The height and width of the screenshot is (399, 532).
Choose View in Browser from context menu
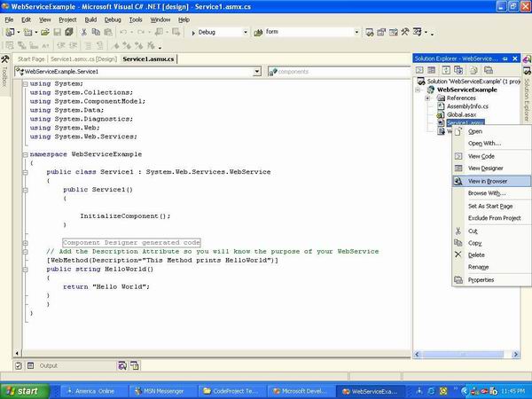pos(487,180)
